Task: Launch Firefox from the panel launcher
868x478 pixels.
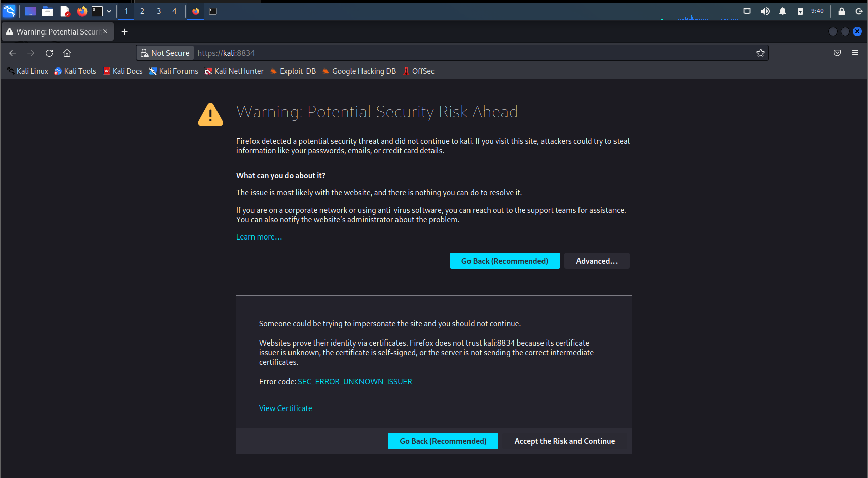Action: [82, 11]
